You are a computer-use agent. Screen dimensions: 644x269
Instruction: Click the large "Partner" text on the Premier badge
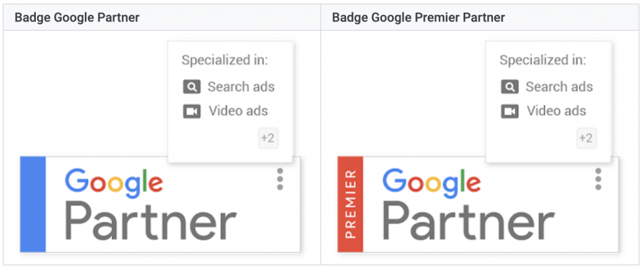469,221
